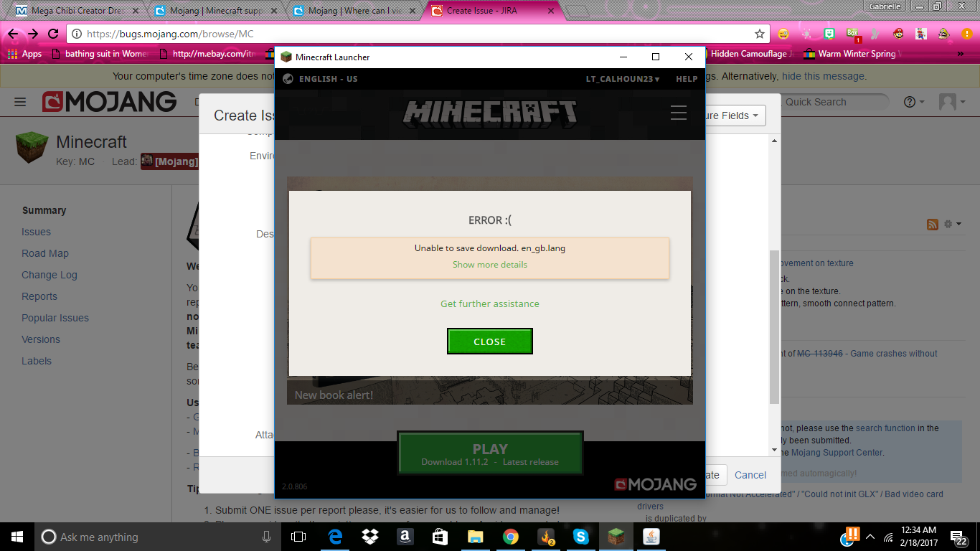Click the Box extension icon with red badge
Viewport: 980px width, 551px height.
tap(853, 34)
